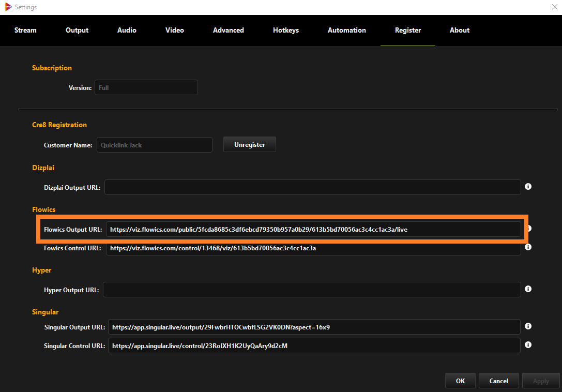The width and height of the screenshot is (562, 392).
Task: Click the Fowics Control URL field
Action: [313, 248]
